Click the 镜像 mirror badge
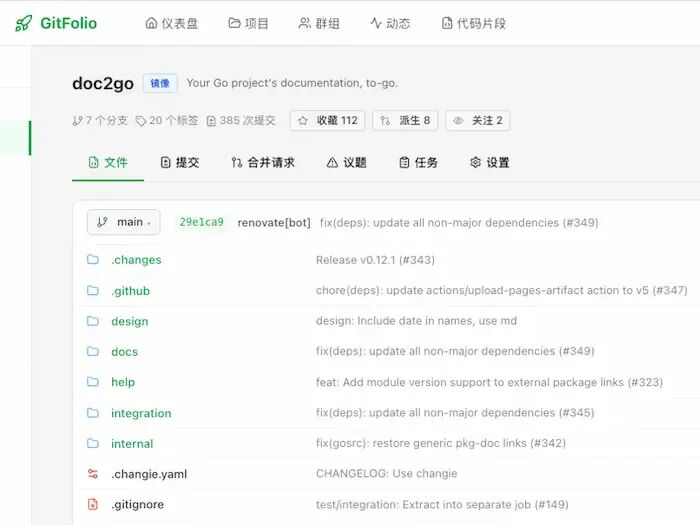The image size is (700, 525). coord(160,83)
